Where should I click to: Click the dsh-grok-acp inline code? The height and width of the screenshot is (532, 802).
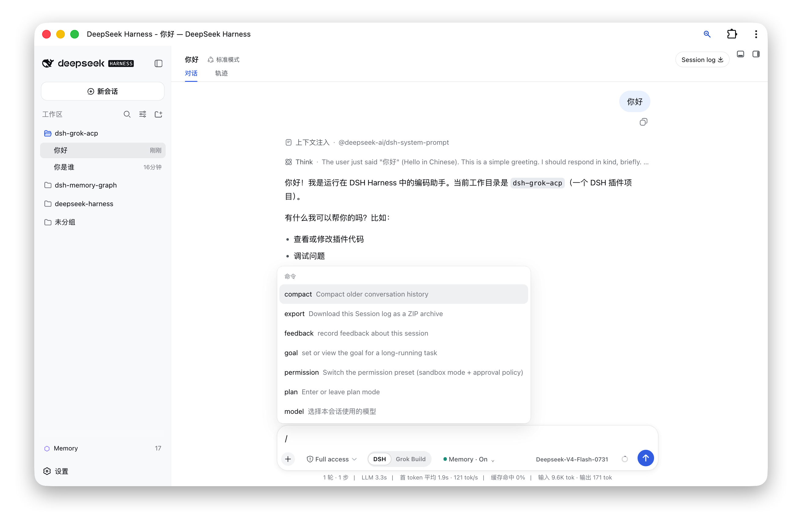tap(537, 183)
